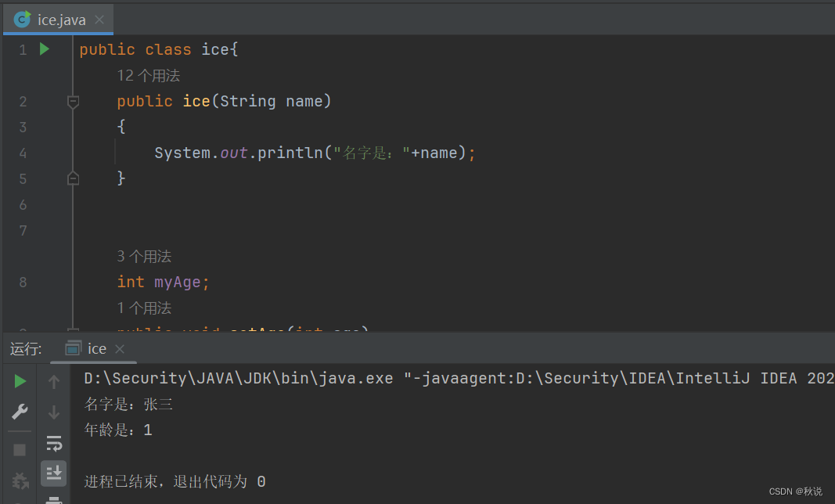The height and width of the screenshot is (504, 835).
Task: Close the ice.java editor tab
Action: [x=99, y=20]
